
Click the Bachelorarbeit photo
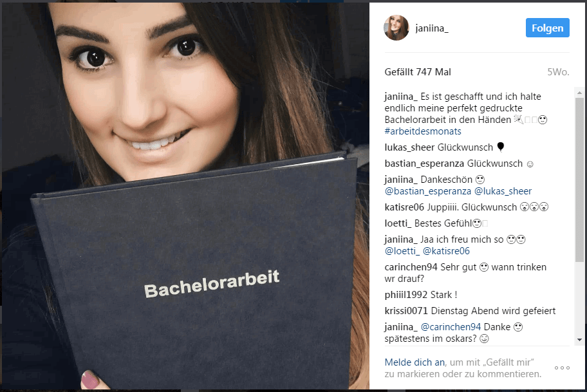pyautogui.click(x=185, y=196)
